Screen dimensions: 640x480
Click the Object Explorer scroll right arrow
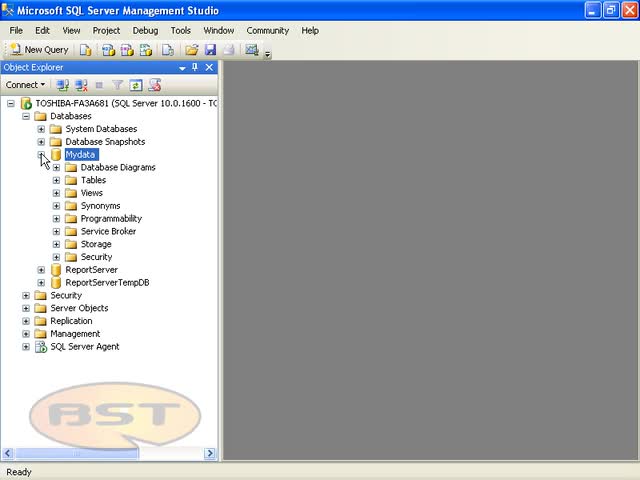point(210,453)
